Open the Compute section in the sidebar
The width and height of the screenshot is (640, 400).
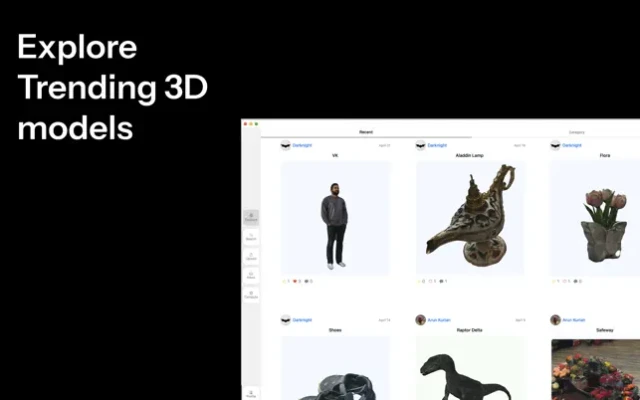[251, 295]
